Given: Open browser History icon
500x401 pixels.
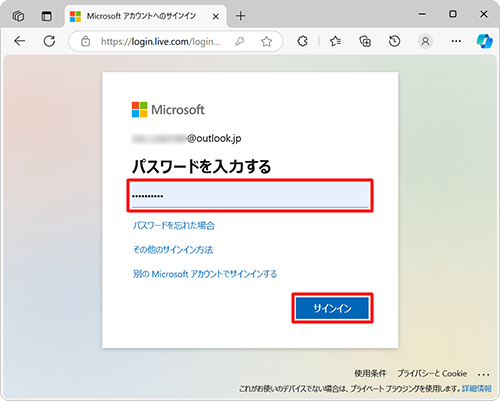Looking at the screenshot, I should coord(394,41).
